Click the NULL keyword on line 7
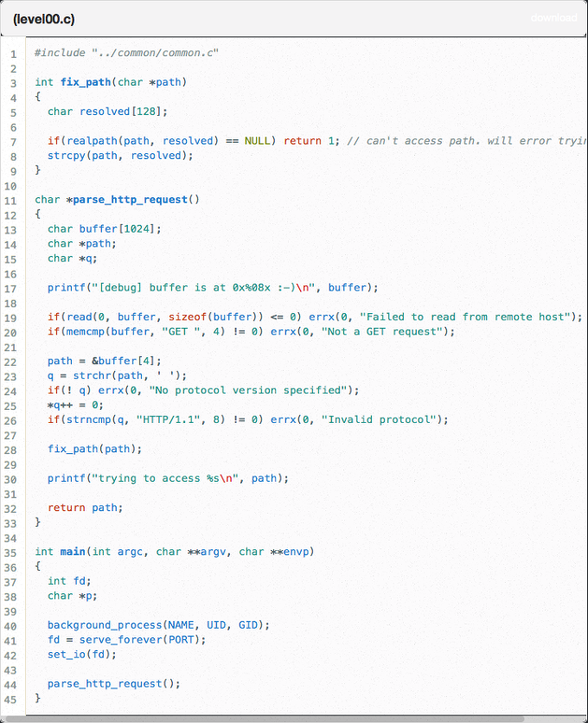This screenshot has height=723, width=588. [257, 141]
